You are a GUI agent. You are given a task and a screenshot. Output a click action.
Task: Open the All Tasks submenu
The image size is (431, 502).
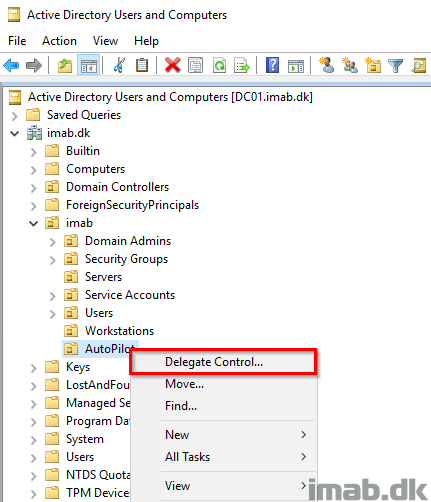tap(223, 457)
